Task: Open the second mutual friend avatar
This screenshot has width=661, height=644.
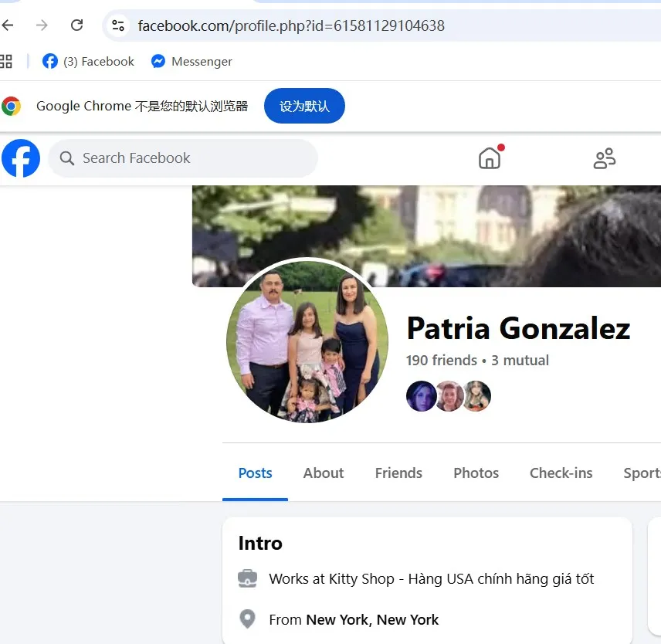Action: click(449, 396)
